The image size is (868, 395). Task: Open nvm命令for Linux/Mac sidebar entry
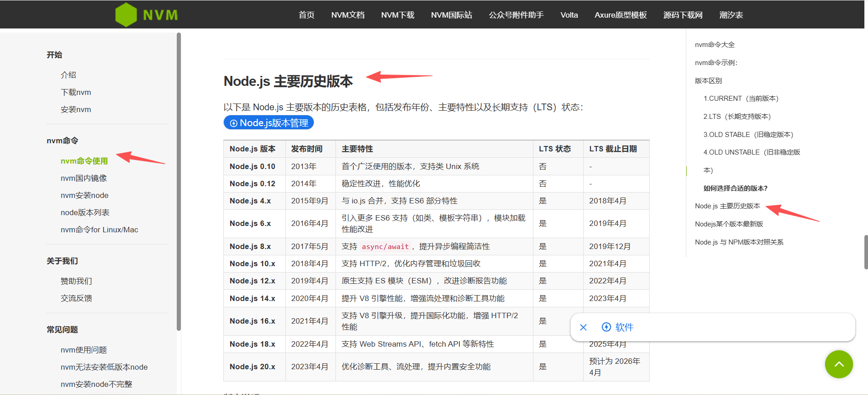tap(99, 230)
